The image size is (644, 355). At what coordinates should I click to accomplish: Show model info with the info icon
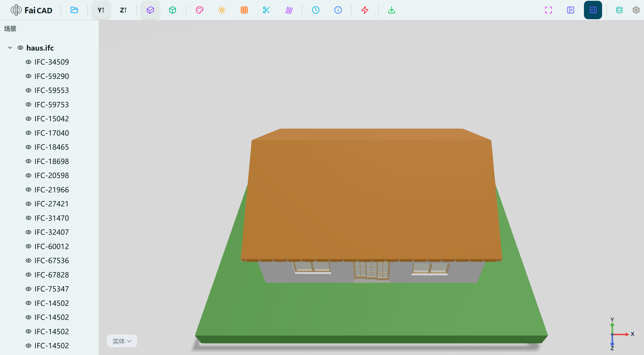point(338,10)
